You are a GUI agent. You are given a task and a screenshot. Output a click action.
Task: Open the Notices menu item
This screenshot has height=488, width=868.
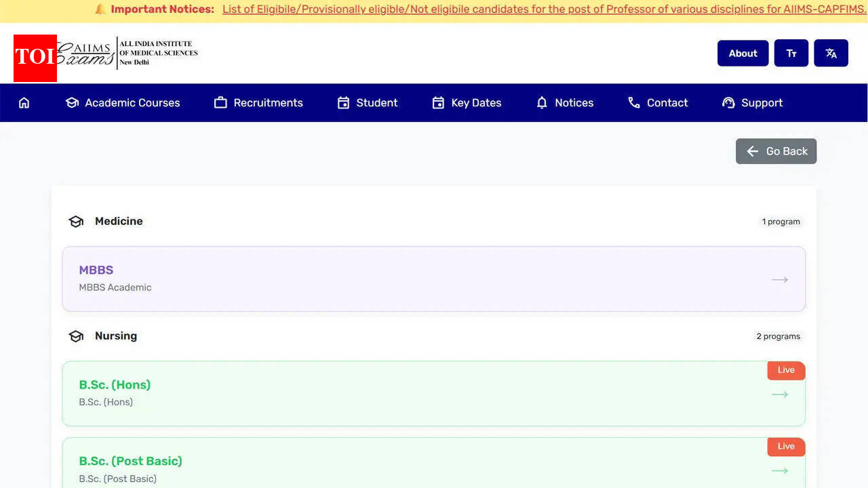(x=565, y=103)
